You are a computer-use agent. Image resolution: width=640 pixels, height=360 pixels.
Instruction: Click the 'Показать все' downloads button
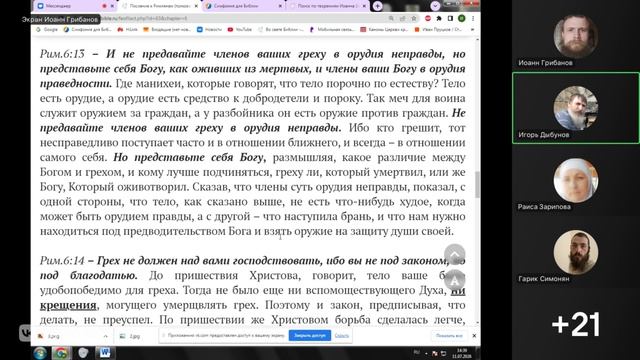tap(449, 336)
